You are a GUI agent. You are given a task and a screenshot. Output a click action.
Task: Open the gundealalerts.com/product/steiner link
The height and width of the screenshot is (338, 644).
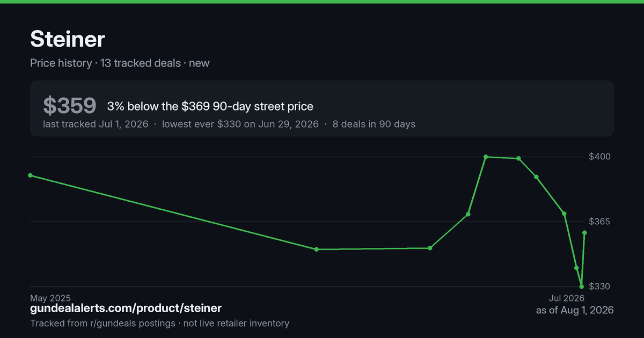tap(126, 308)
